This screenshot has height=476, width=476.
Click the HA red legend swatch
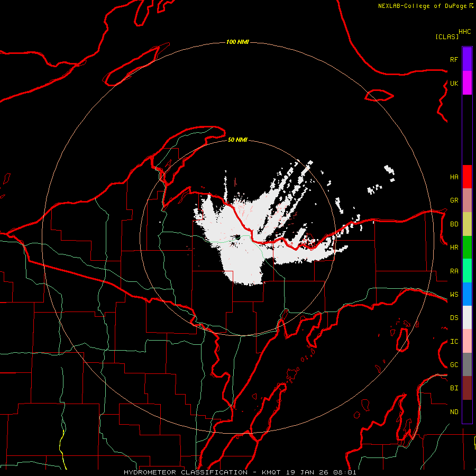(467, 177)
